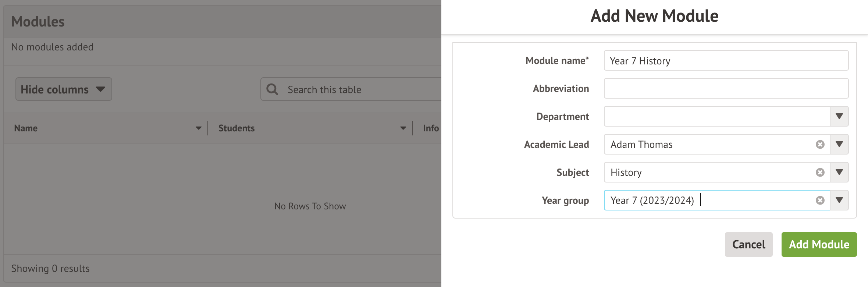Click the Add Module button
Viewport: 868px width, 287px height.
coord(819,244)
